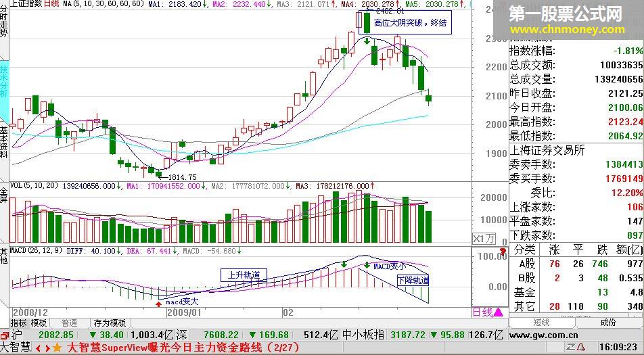Click the magenta triangle next to 日线

[x=498, y=312]
